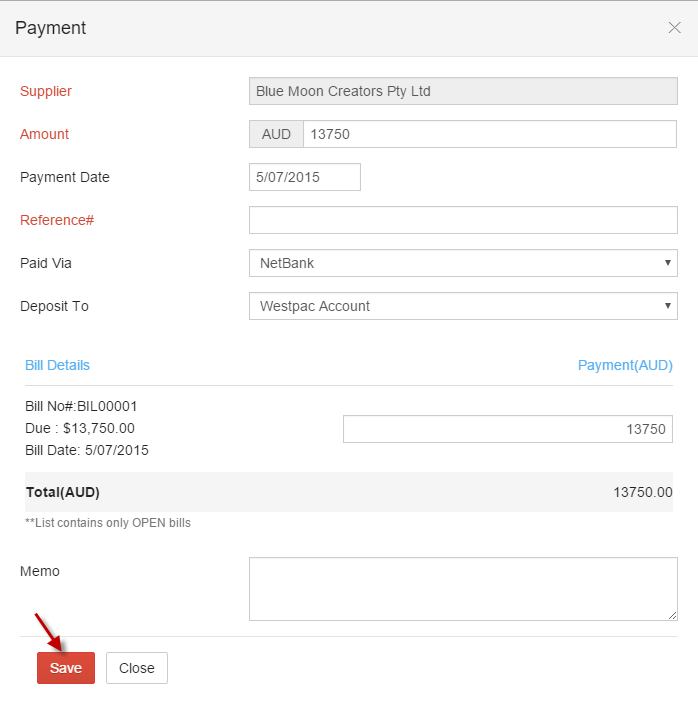Open the Payment Date field
The width and height of the screenshot is (698, 717).
[x=305, y=177]
